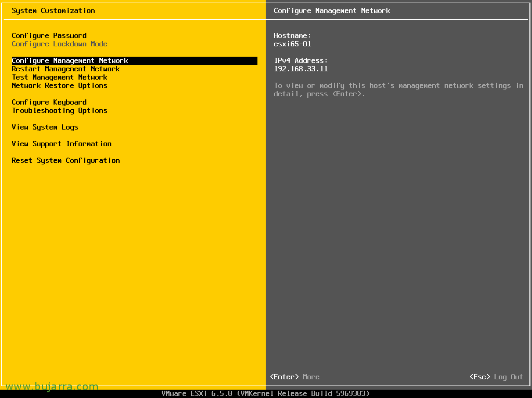The width and height of the screenshot is (532, 398).
Task: Click the <Esc> Log Out hint
Action: coord(496,377)
